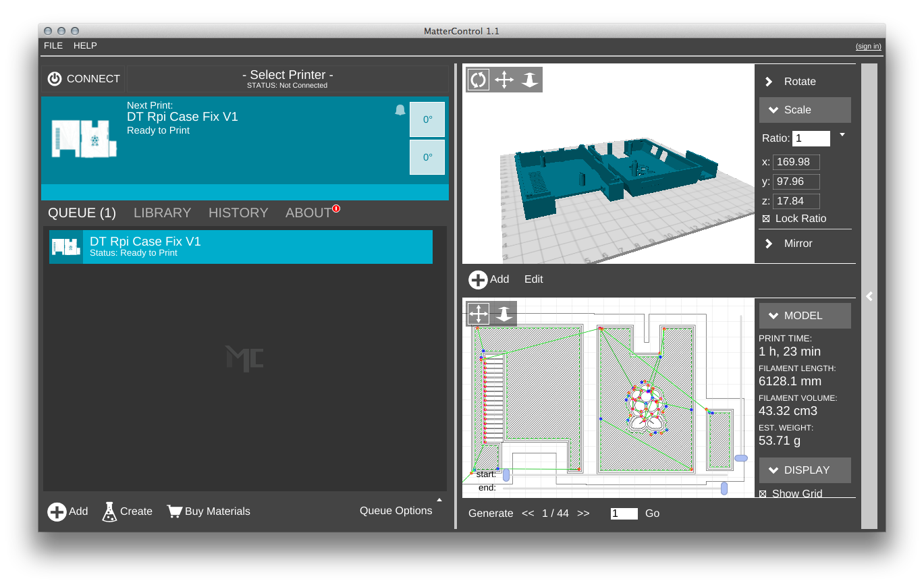Open the Ratio preset dropdown arrow
This screenshot has width=924, height=585.
(x=842, y=135)
